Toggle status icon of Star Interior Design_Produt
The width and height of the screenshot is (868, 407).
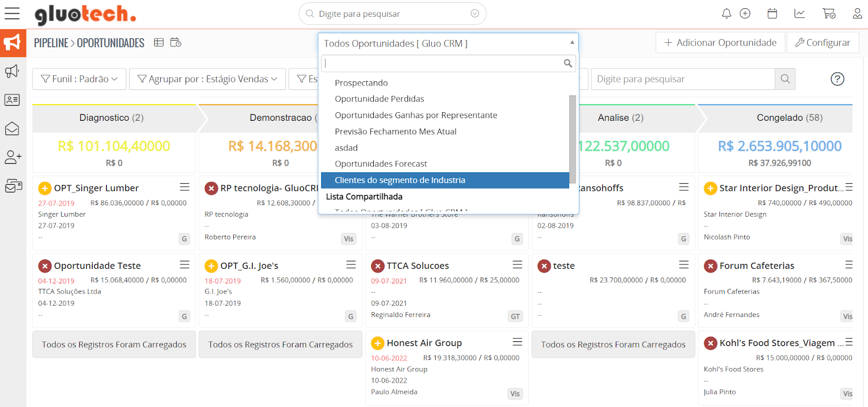(711, 189)
